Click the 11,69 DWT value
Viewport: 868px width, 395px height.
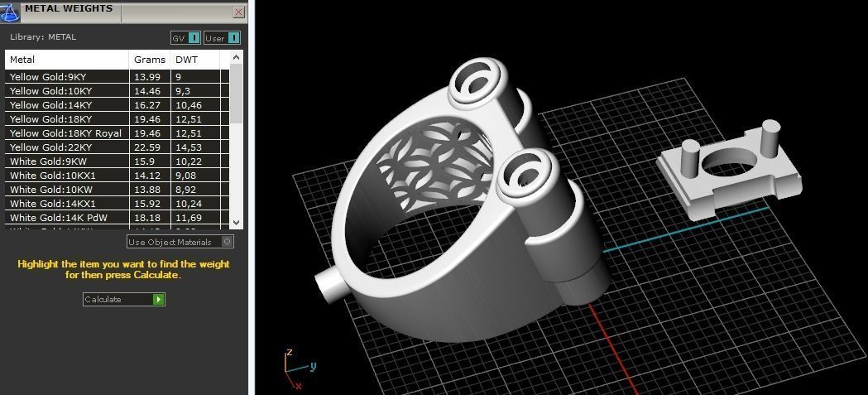(x=189, y=218)
